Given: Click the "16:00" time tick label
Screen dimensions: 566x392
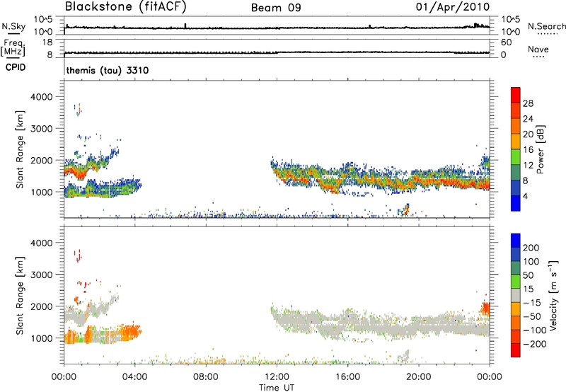Looking at the screenshot, I should [347, 377].
